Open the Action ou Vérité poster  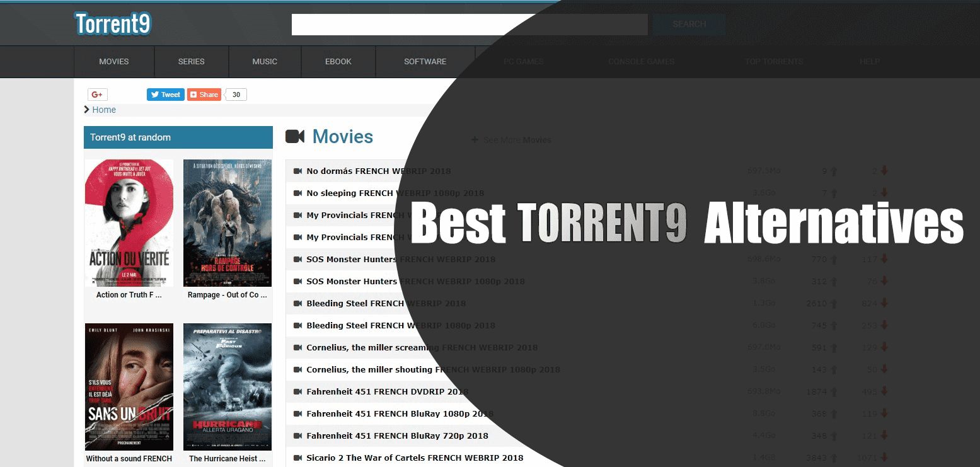click(x=129, y=223)
